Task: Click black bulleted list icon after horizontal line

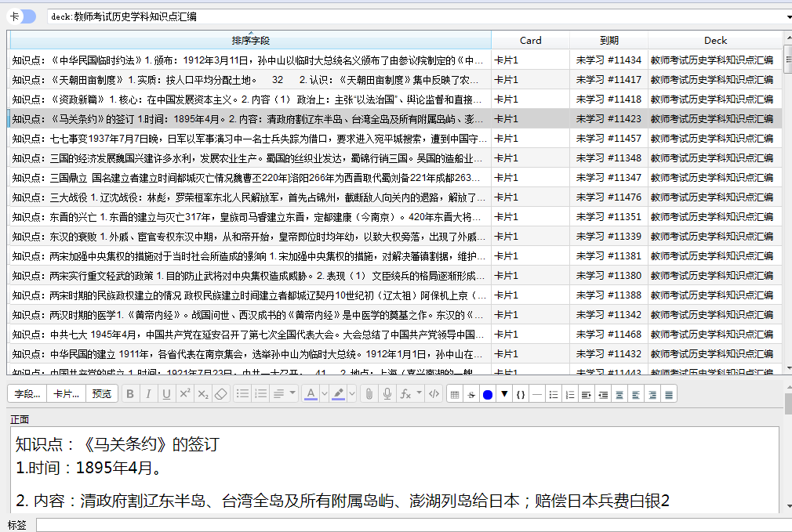Action: click(x=554, y=395)
